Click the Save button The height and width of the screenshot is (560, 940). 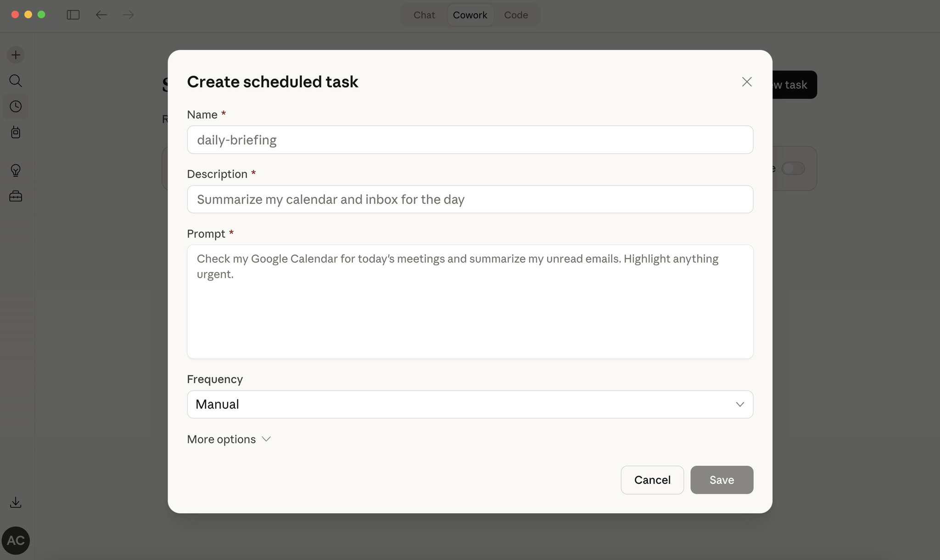tap(722, 480)
